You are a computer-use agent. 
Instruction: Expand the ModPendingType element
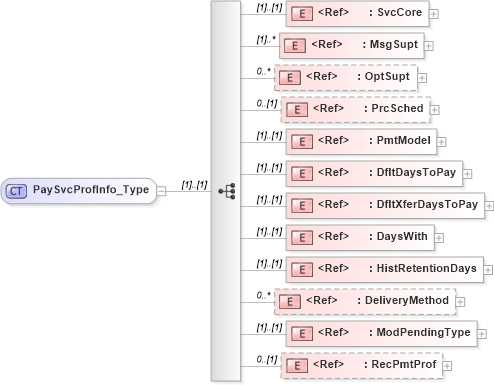click(482, 334)
